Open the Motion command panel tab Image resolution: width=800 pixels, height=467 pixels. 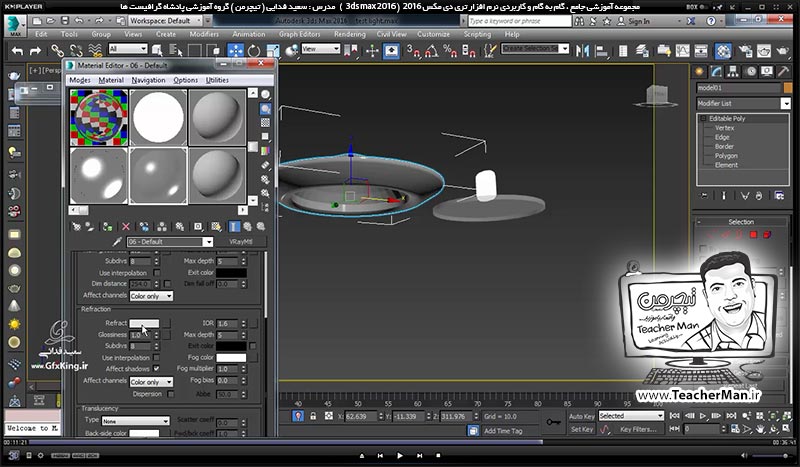pos(750,71)
